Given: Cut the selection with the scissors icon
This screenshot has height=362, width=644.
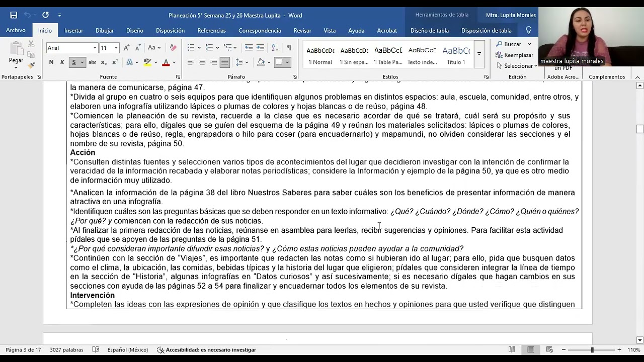Looking at the screenshot, I should [31, 45].
